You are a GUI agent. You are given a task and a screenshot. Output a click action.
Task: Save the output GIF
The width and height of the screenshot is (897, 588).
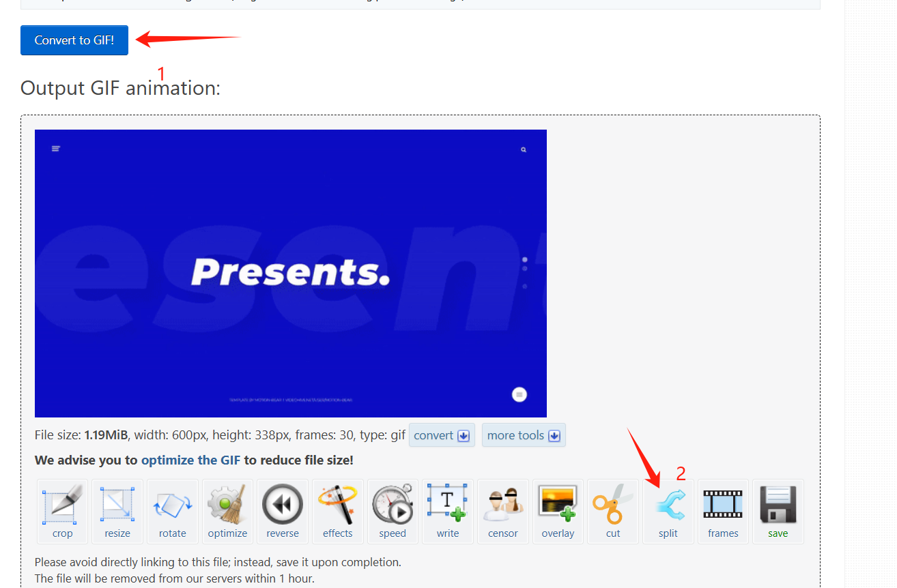(x=778, y=511)
